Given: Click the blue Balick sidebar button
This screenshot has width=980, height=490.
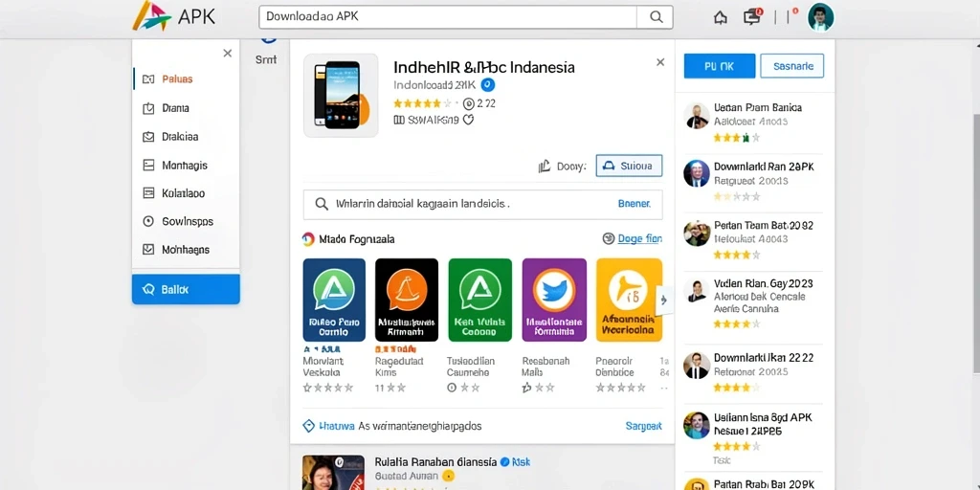Looking at the screenshot, I should click(x=186, y=289).
